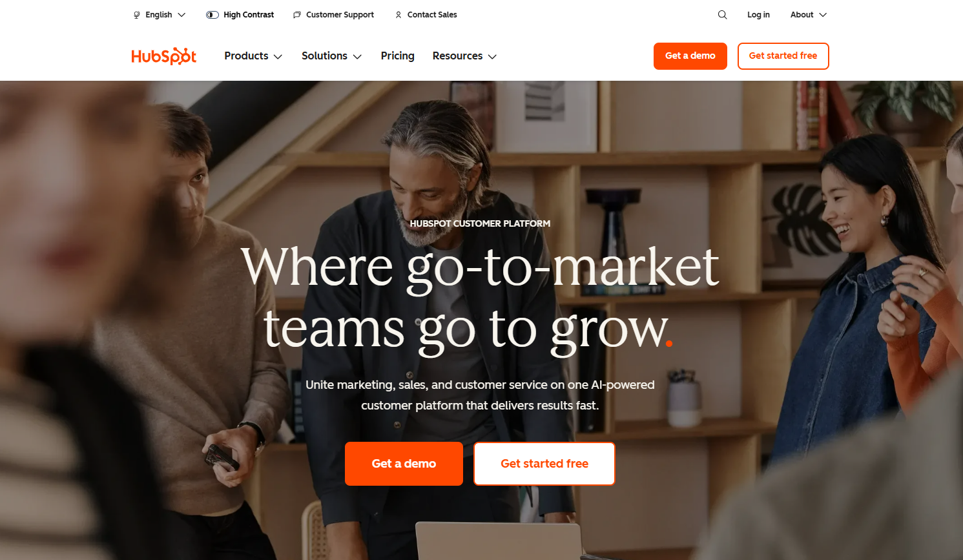
Task: Expand the English language dropdown
Action: 160,15
